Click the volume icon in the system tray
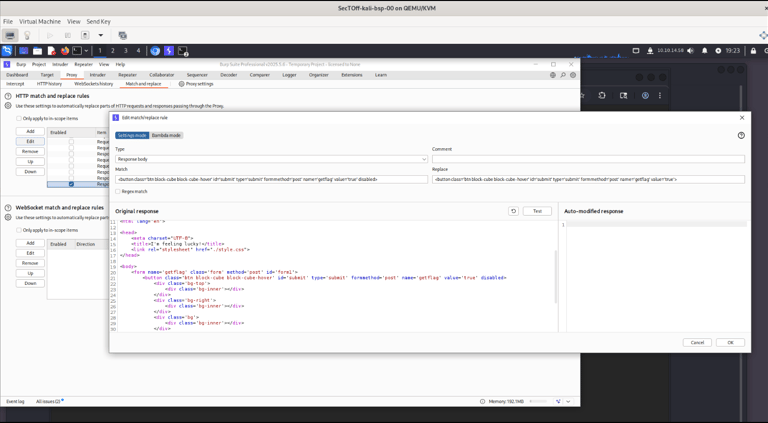768x423 pixels. 690,50
